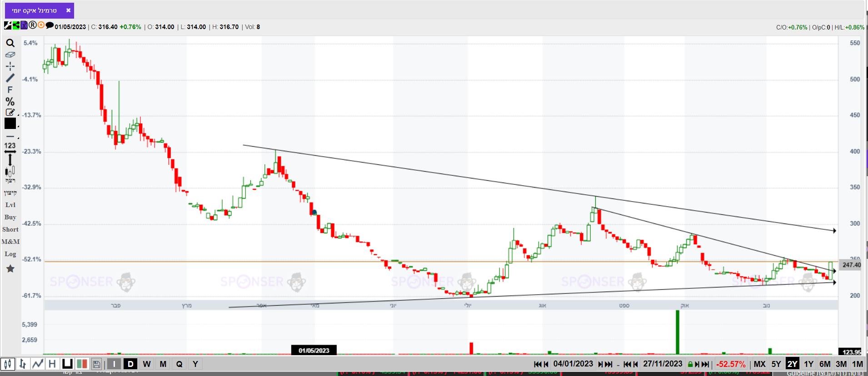
Task: Click the 247.40 current price label
Action: pyautogui.click(x=851, y=265)
